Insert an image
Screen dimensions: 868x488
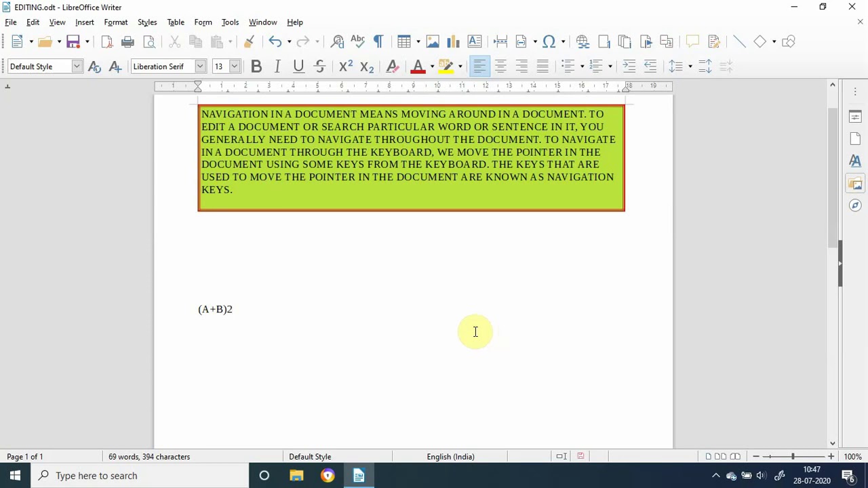click(433, 42)
